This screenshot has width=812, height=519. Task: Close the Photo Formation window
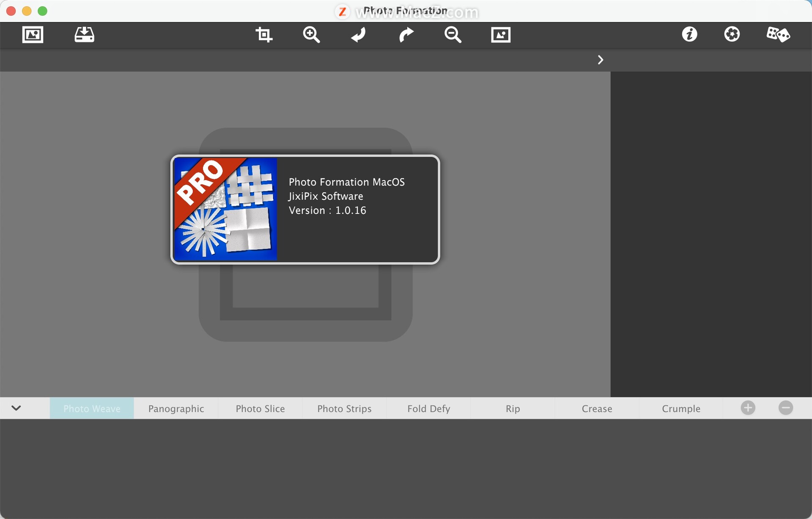11,11
